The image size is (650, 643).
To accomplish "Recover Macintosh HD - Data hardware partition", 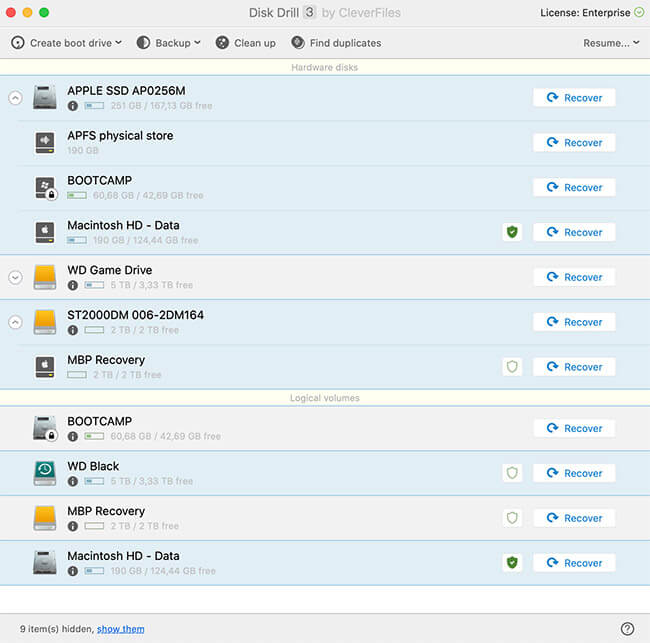I will coord(574,232).
